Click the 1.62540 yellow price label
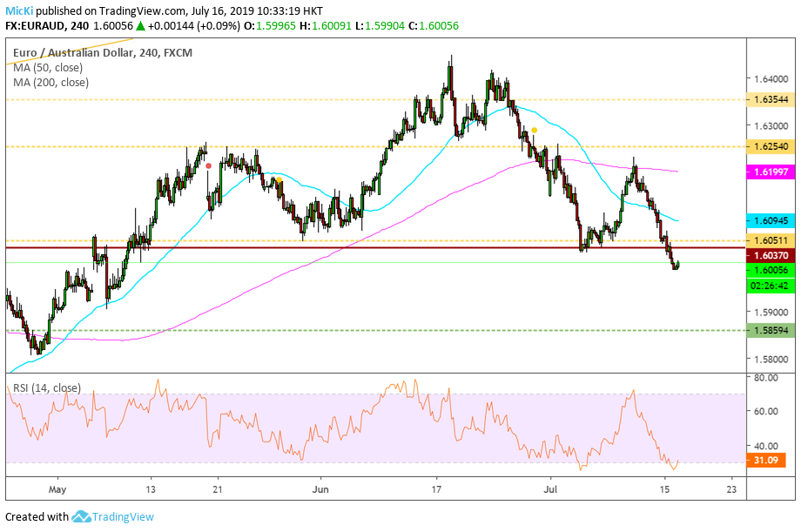This screenshot has width=801, height=532. click(x=771, y=146)
